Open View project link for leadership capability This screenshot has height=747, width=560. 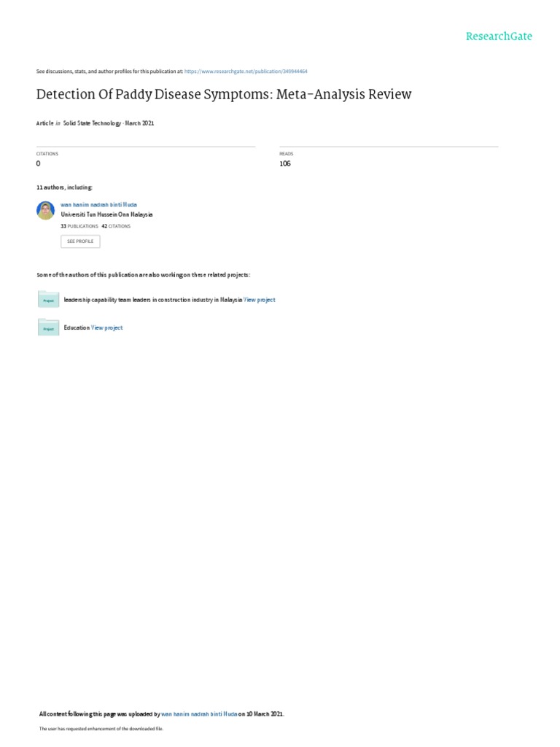[x=260, y=300]
